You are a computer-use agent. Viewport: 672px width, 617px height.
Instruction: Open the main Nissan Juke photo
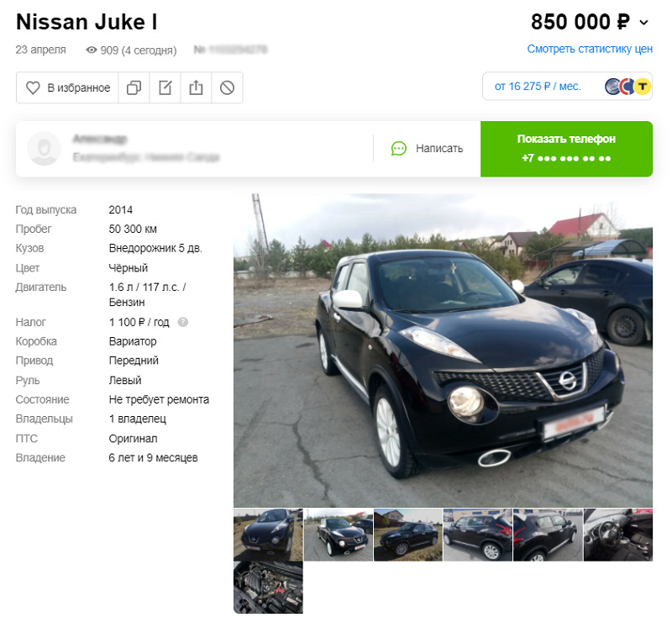[444, 351]
